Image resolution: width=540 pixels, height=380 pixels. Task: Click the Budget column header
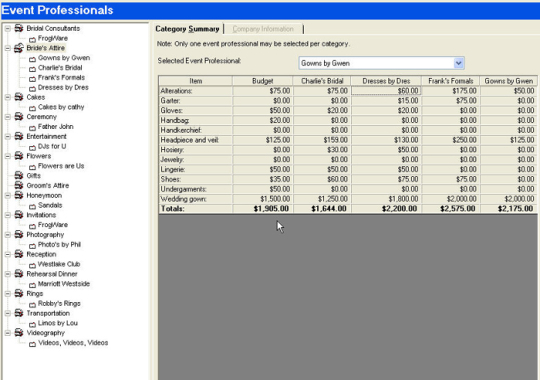pyautogui.click(x=262, y=81)
